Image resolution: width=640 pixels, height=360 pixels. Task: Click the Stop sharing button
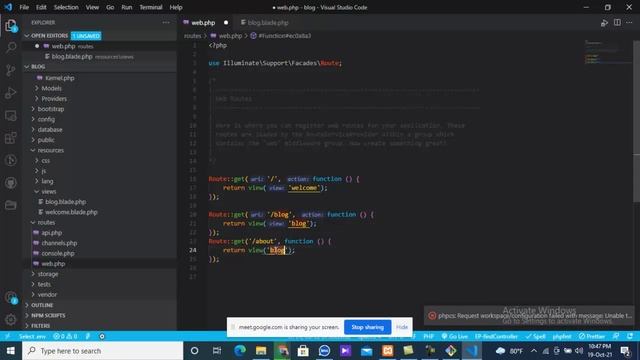click(367, 327)
